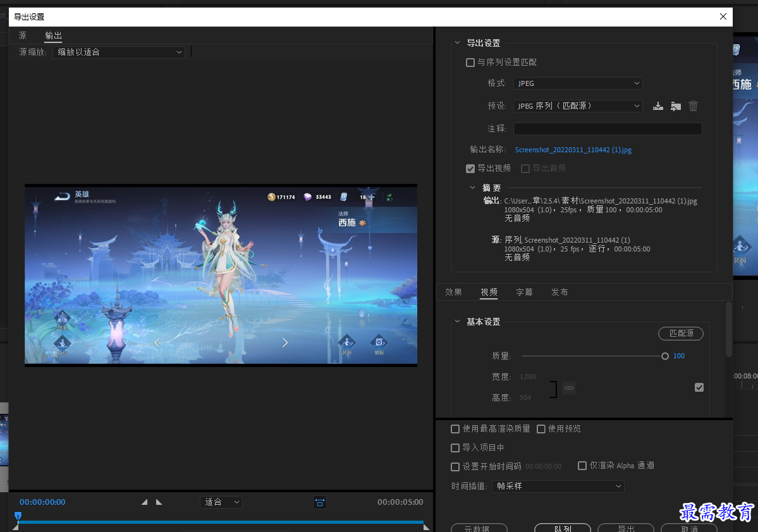Switch to the Source tab
Screen dimensions: 758x532
[x=22, y=35]
